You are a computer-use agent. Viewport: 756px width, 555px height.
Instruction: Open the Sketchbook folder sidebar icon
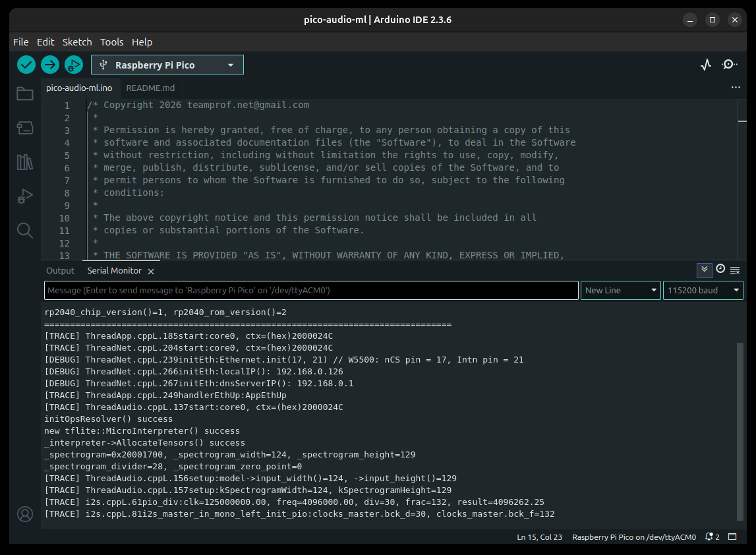(x=25, y=94)
